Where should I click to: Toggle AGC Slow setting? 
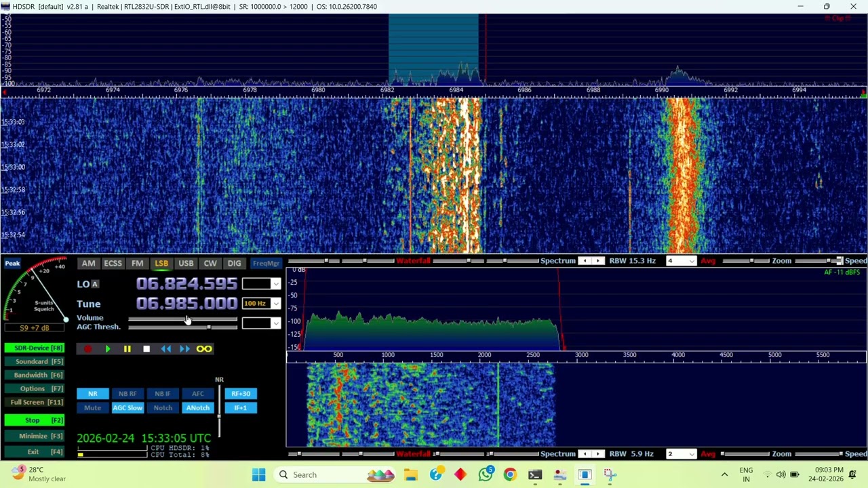pyautogui.click(x=127, y=408)
